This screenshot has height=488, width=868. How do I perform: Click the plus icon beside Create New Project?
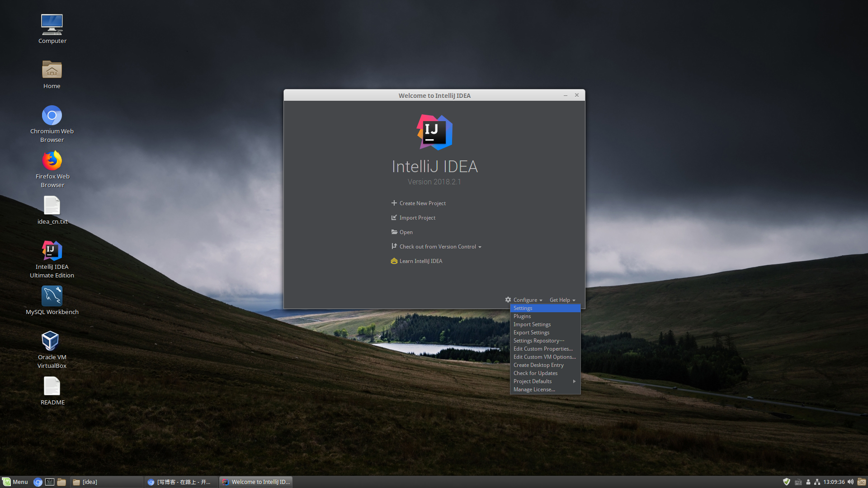tap(394, 203)
